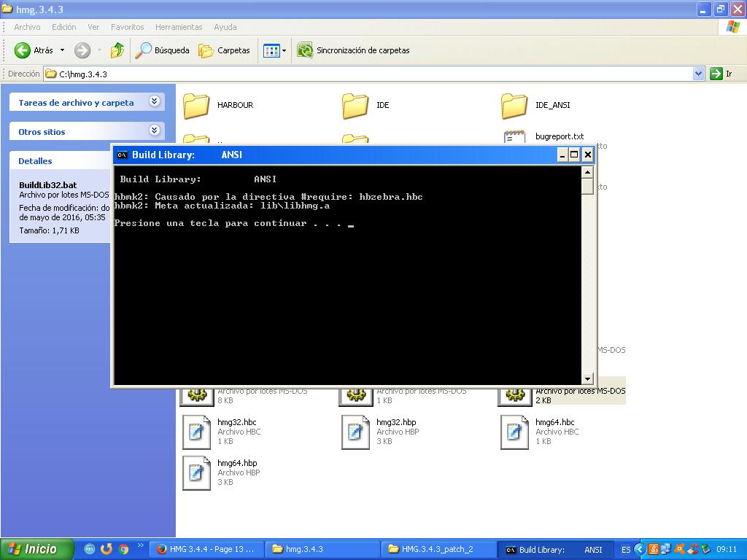Open the Inicio start menu
The width and height of the screenshot is (747, 560).
coord(37,549)
